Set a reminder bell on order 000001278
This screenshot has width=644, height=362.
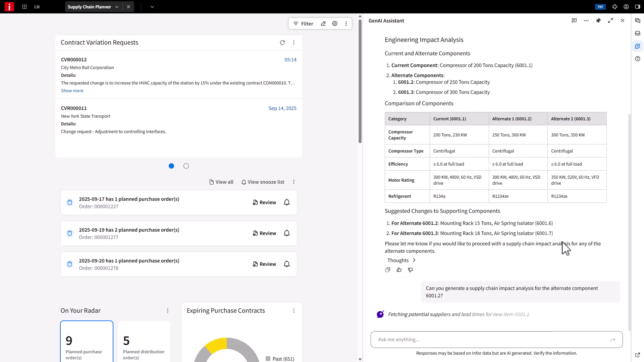[x=286, y=264]
